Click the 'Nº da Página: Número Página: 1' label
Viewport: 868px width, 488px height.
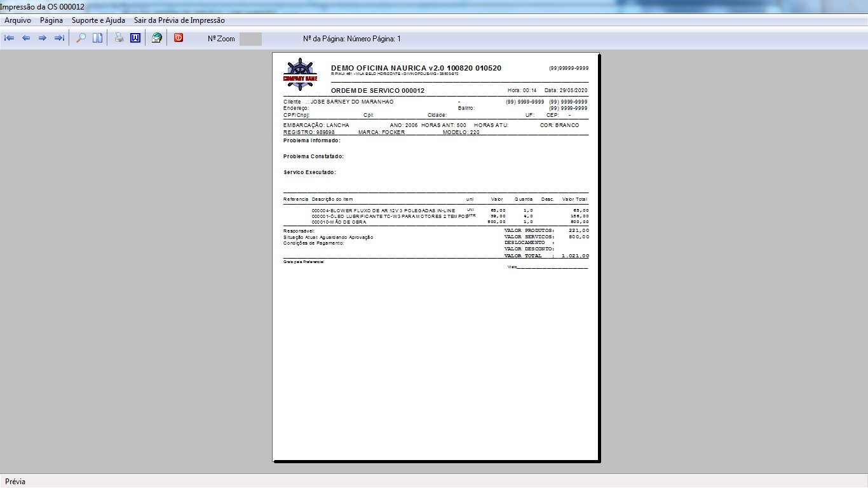[x=352, y=39]
